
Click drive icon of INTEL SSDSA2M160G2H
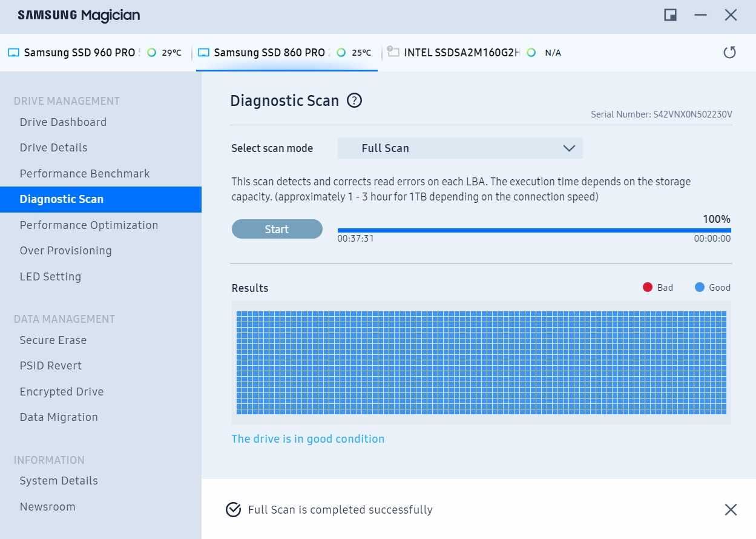(x=393, y=52)
